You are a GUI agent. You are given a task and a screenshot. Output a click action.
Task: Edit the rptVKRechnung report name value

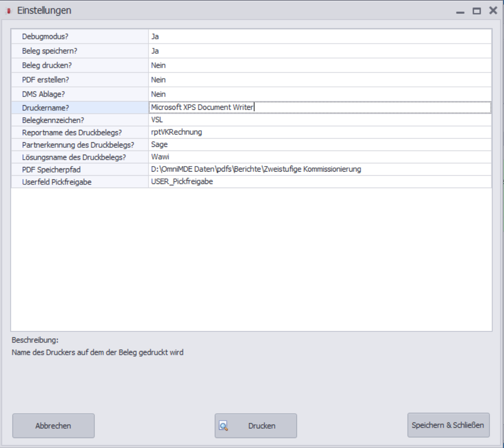320,132
